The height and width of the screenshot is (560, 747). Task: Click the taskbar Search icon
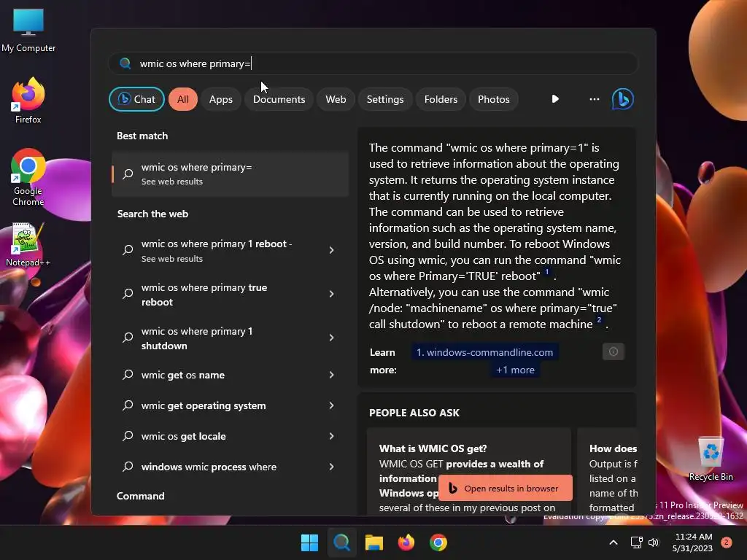tap(341, 542)
